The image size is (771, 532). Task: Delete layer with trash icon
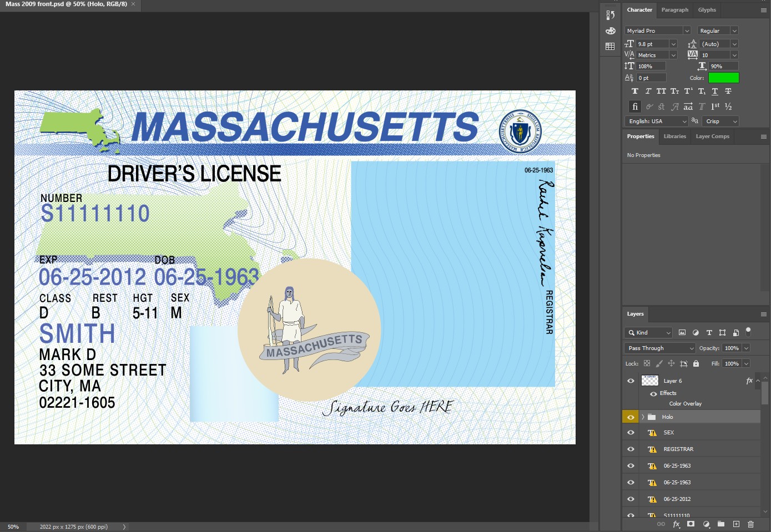(x=750, y=524)
